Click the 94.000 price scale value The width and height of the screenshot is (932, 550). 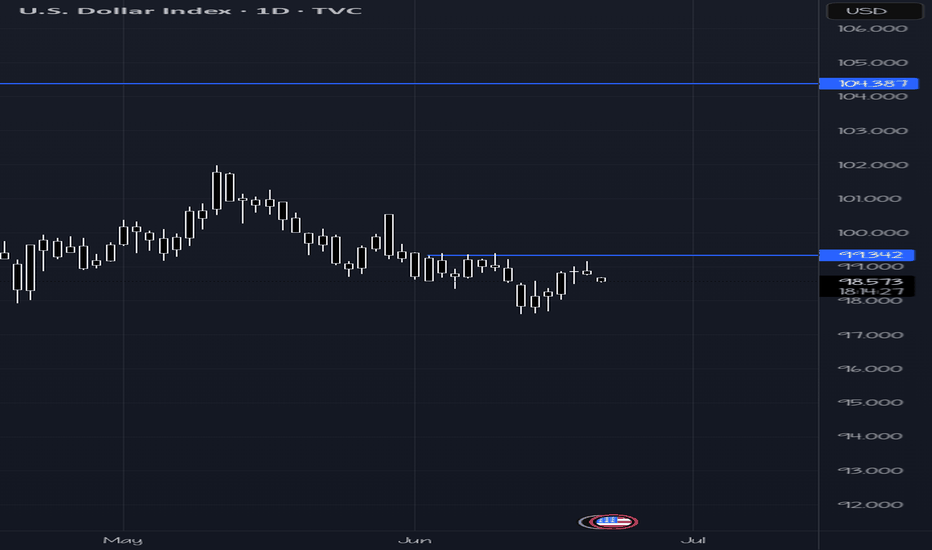click(x=871, y=436)
